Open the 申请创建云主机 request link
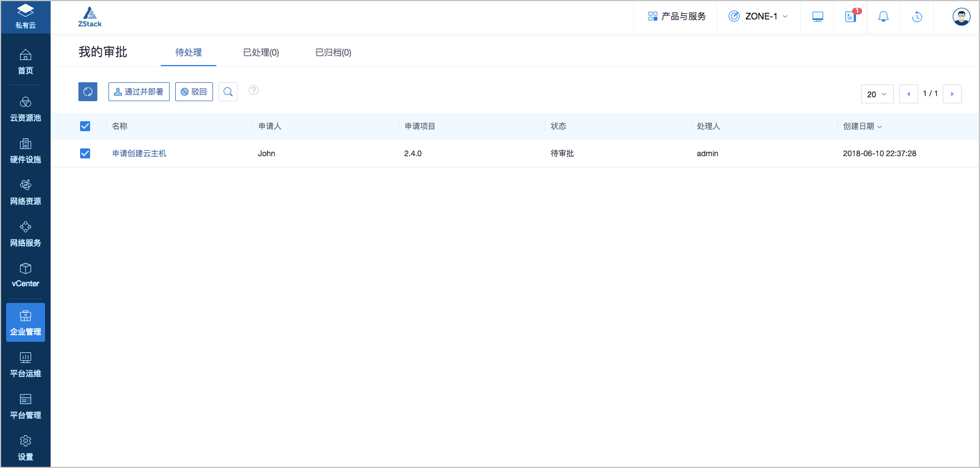 tap(139, 153)
